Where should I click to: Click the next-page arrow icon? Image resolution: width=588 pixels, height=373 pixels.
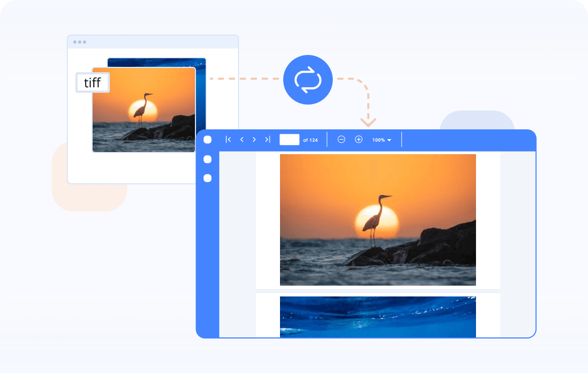point(254,139)
